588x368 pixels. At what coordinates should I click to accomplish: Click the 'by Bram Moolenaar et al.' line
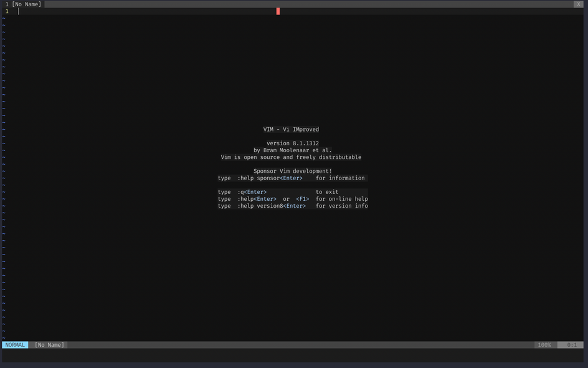click(x=293, y=150)
